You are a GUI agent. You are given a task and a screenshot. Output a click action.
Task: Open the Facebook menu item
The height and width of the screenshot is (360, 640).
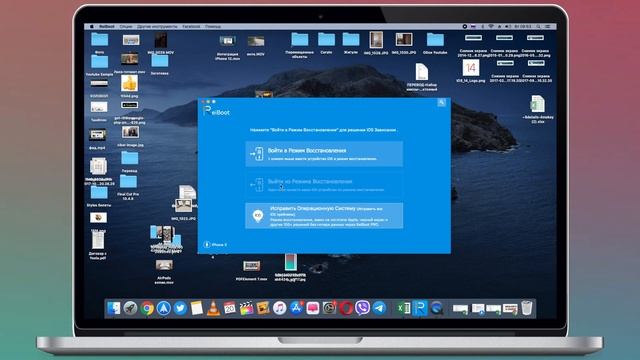(x=191, y=27)
